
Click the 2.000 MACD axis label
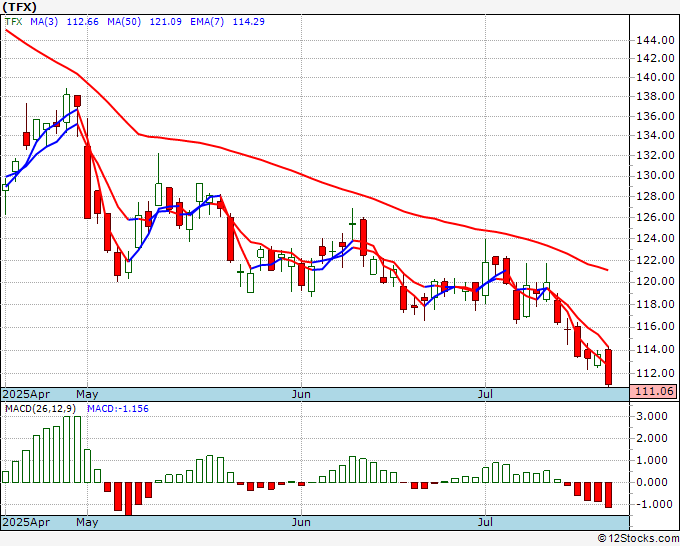click(x=653, y=438)
